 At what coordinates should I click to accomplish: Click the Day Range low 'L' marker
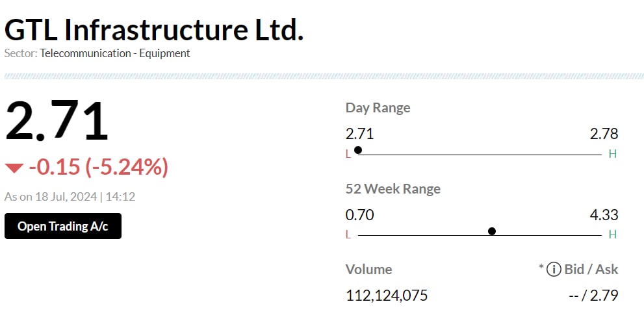[x=348, y=154]
